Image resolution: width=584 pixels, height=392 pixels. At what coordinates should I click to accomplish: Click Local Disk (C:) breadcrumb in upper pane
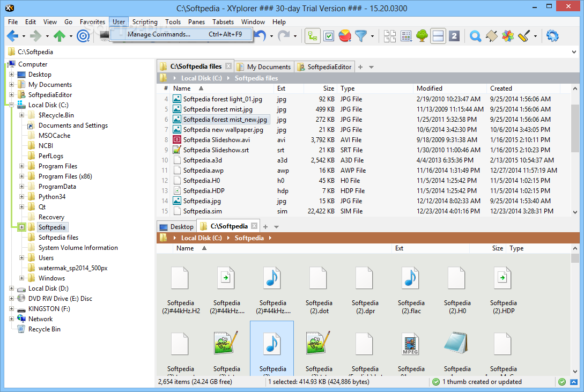click(x=202, y=78)
